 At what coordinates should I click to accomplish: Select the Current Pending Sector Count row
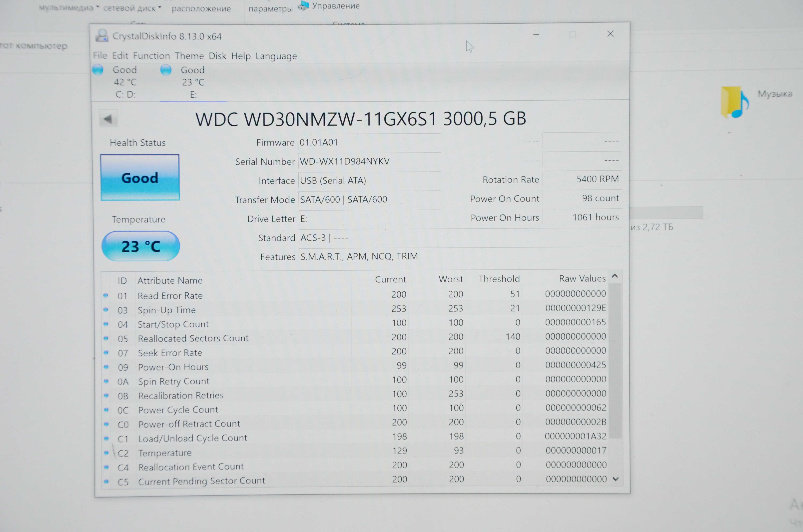(x=355, y=480)
